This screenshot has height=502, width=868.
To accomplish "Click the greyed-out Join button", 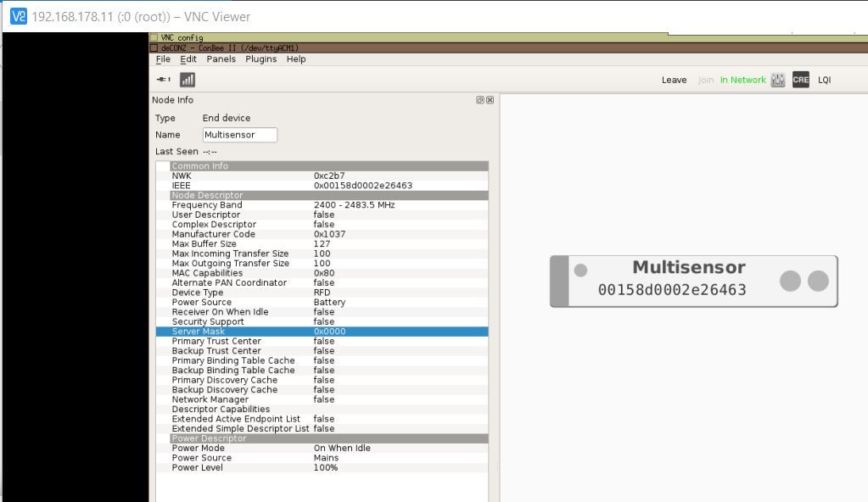I will click(706, 81).
